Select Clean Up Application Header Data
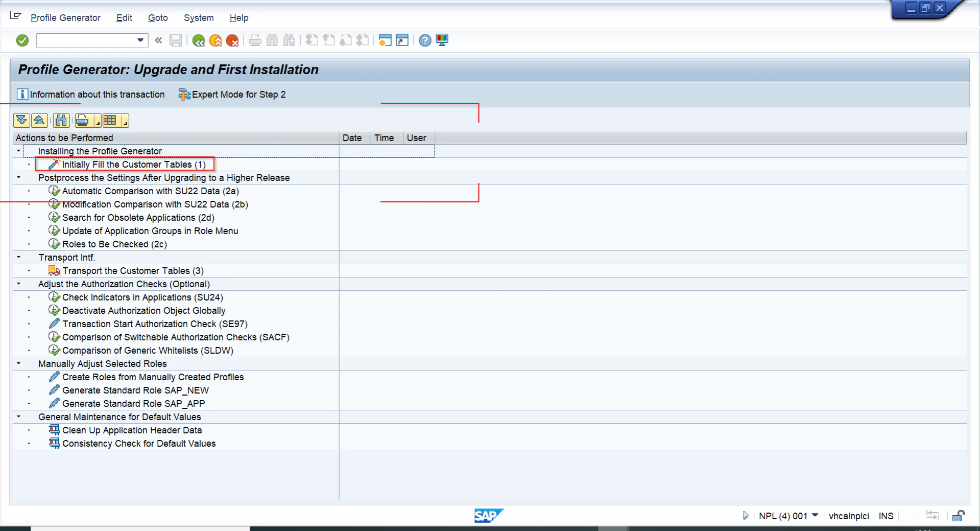The height and width of the screenshot is (531, 980). tap(132, 430)
